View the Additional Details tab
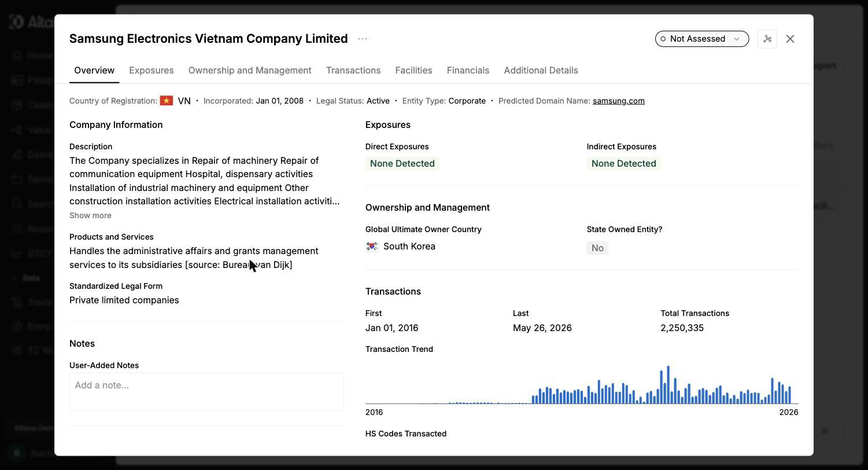The height and width of the screenshot is (470, 868). click(x=541, y=71)
